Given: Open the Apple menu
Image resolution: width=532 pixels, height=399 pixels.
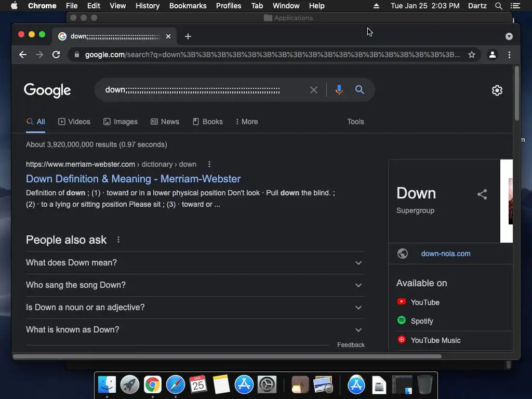Looking at the screenshot, I should click(14, 6).
